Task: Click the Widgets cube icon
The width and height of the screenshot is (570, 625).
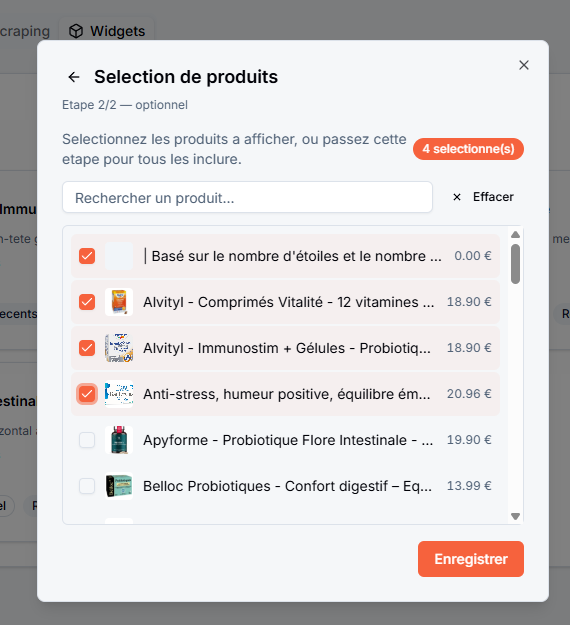Action: click(76, 31)
